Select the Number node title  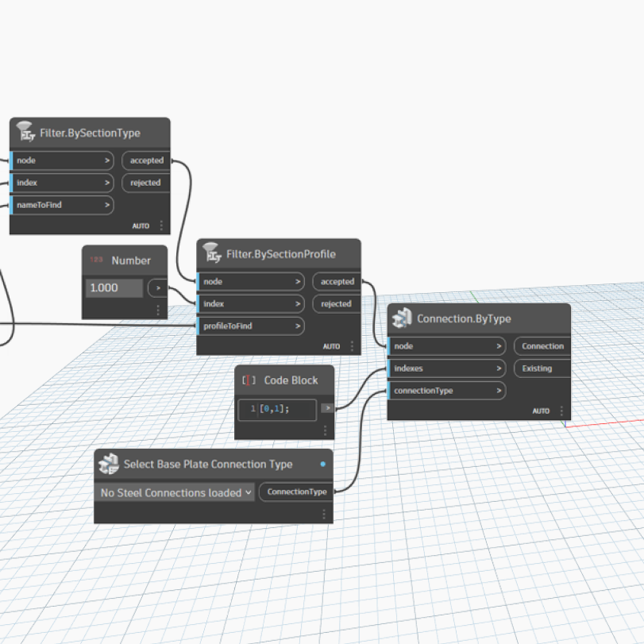[131, 260]
